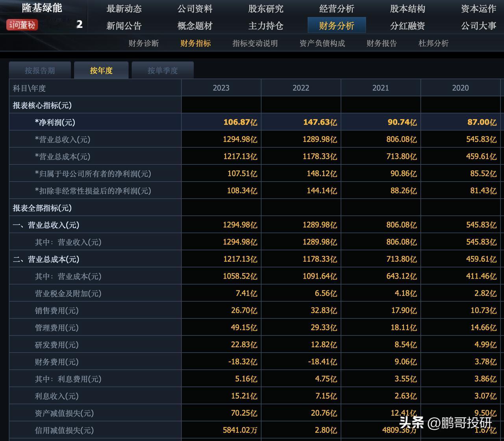Click 2021 net profit value 90.74亿

click(x=402, y=122)
